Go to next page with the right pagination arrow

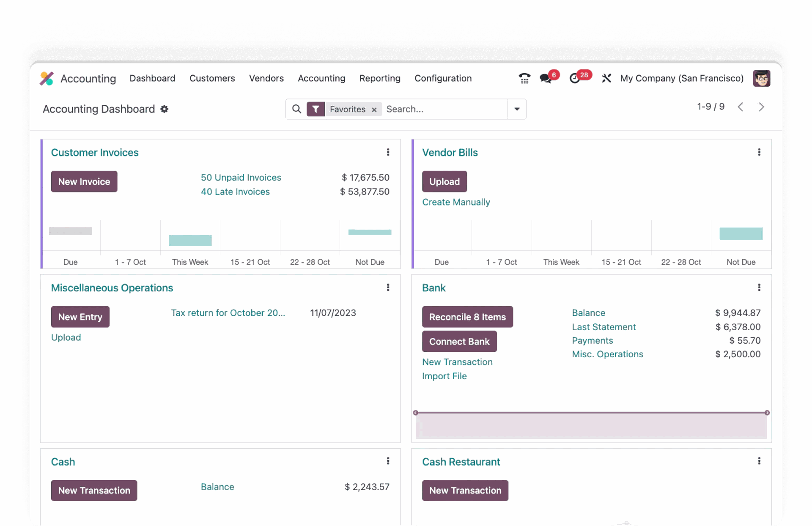pyautogui.click(x=761, y=107)
